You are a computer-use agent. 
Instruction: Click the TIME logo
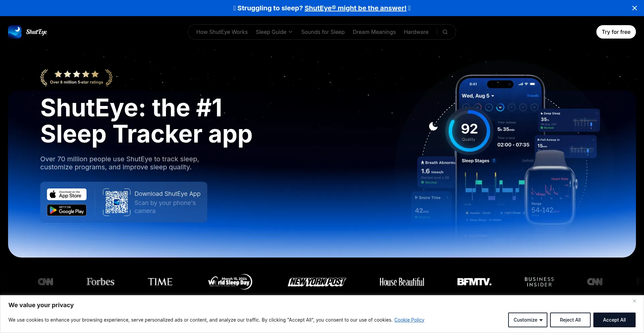click(x=160, y=282)
